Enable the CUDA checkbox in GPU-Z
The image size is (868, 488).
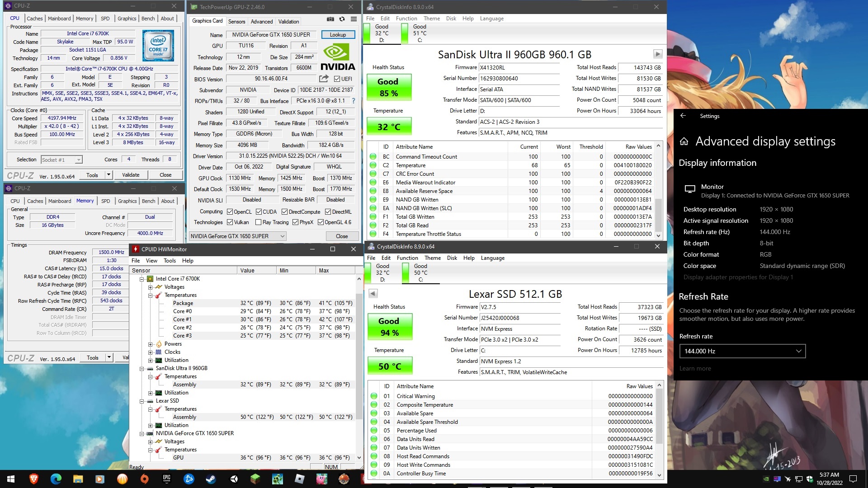click(259, 211)
